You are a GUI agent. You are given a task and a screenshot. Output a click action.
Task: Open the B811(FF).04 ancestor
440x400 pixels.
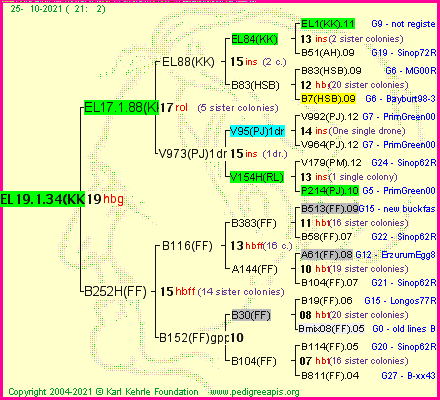[330, 375]
